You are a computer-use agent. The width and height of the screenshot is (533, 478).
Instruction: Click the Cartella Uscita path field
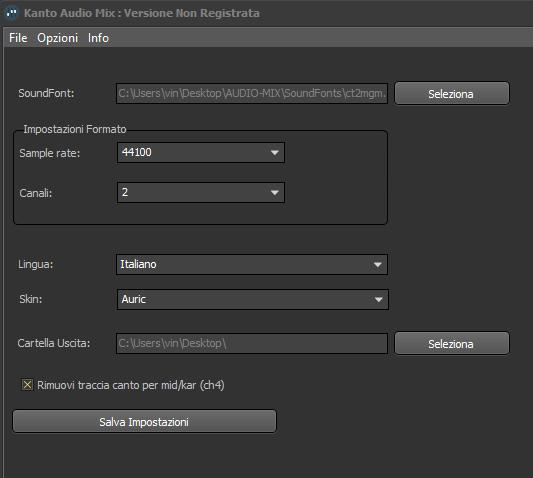252,343
